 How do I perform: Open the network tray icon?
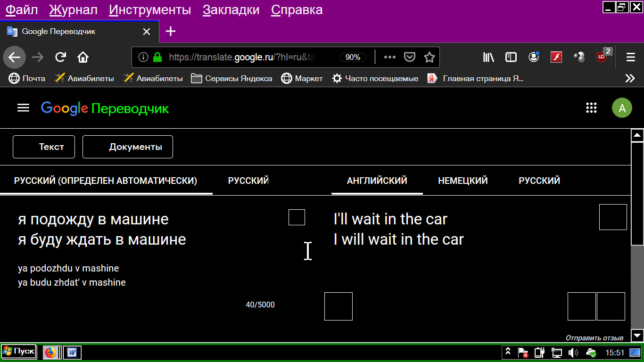pyautogui.click(x=557, y=352)
